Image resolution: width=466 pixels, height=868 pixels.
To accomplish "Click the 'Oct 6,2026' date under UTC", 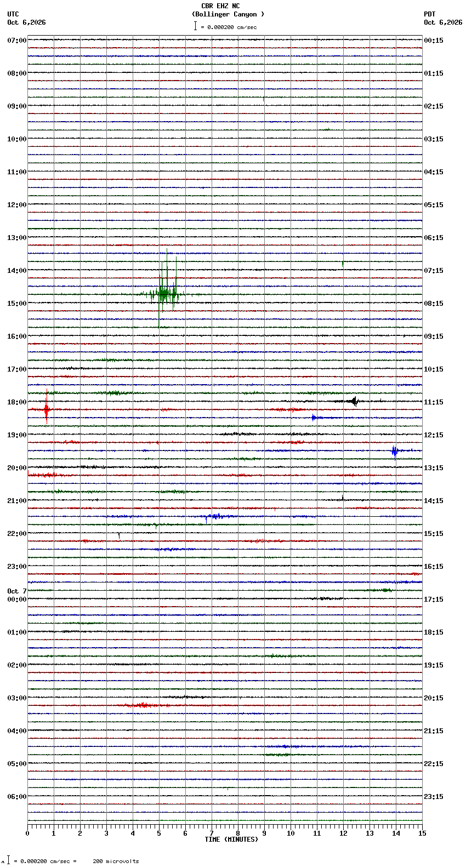I will coord(26,22).
